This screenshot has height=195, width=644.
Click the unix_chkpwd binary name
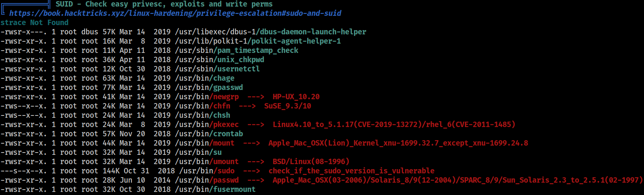point(241,59)
